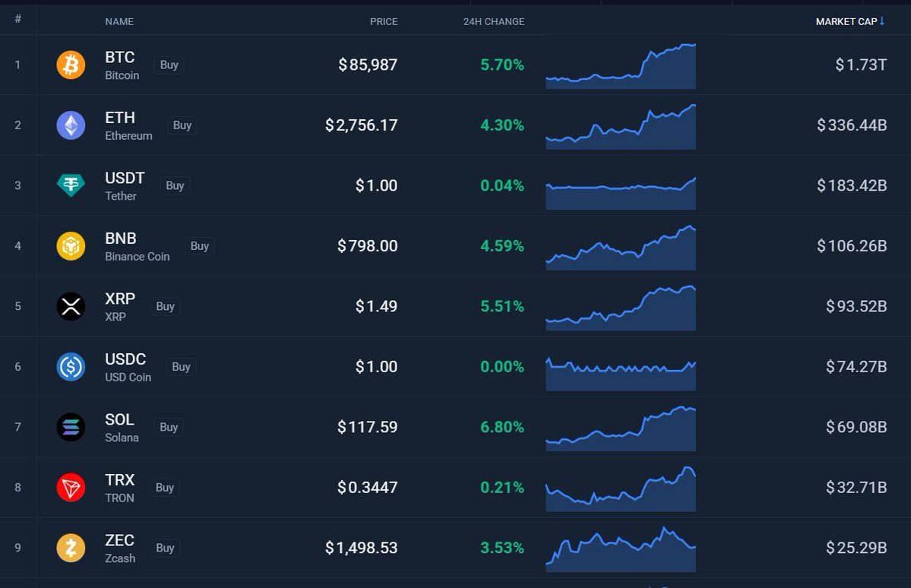Open the ETH ticker name link
Image resolution: width=911 pixels, height=588 pixels.
120,117
